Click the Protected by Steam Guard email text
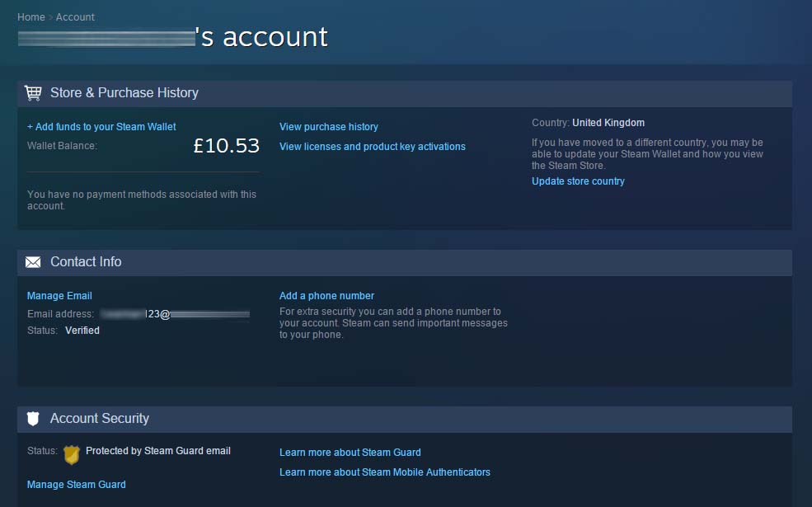 pos(158,451)
